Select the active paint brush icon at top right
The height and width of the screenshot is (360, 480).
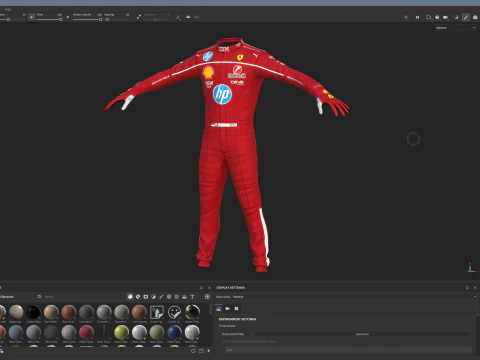(x=466, y=17)
